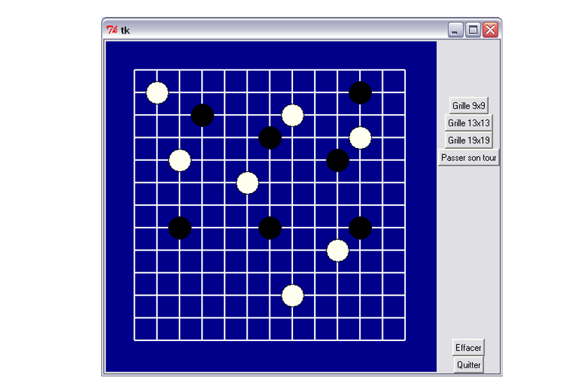
Task: Click the white stone nearest the top-left corner
Action: coord(157,92)
